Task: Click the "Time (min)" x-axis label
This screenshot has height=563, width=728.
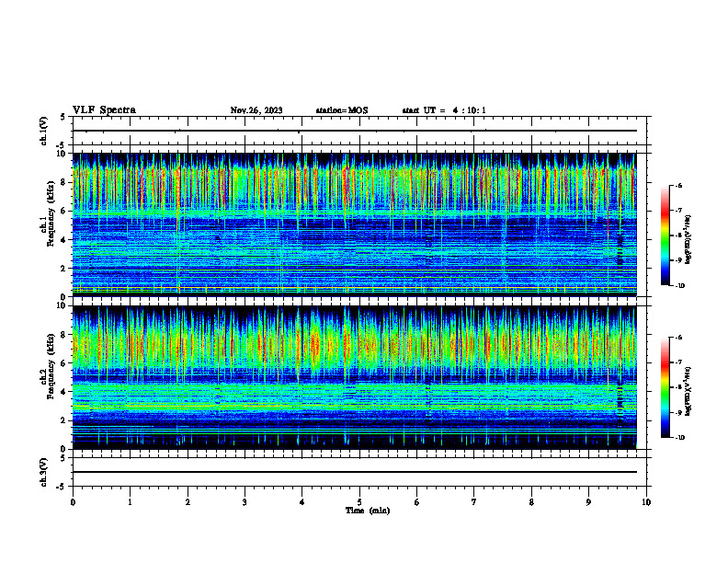Action: pyautogui.click(x=368, y=511)
